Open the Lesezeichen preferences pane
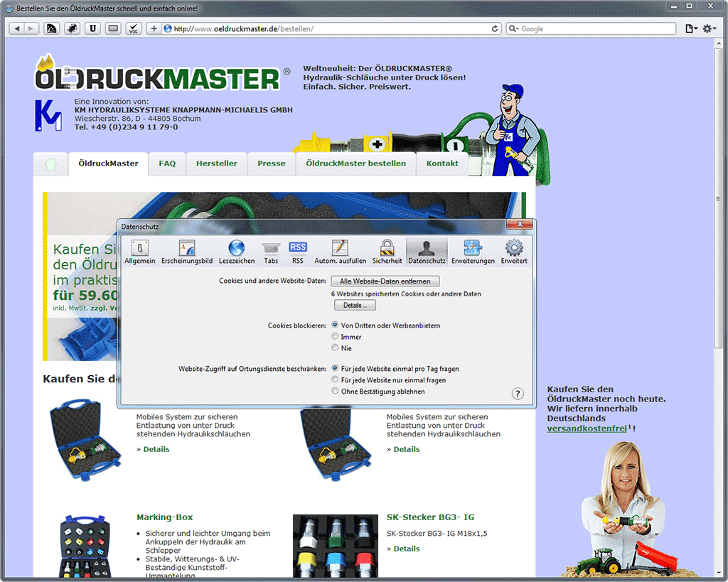 (237, 252)
